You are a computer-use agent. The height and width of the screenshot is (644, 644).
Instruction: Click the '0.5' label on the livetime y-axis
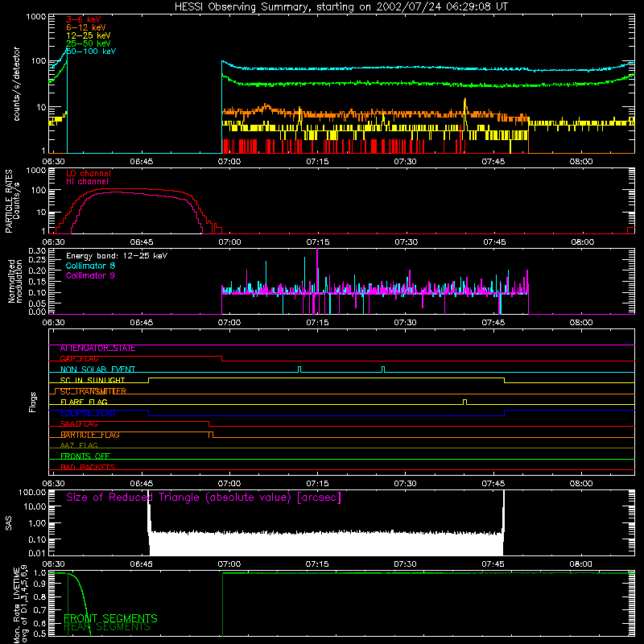[39, 634]
